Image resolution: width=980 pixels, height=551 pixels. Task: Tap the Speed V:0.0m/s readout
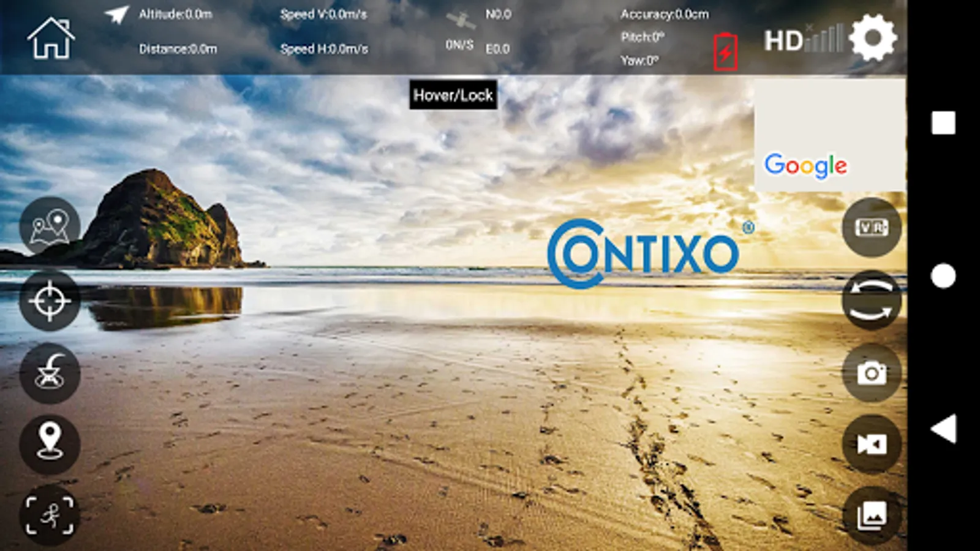[323, 15]
